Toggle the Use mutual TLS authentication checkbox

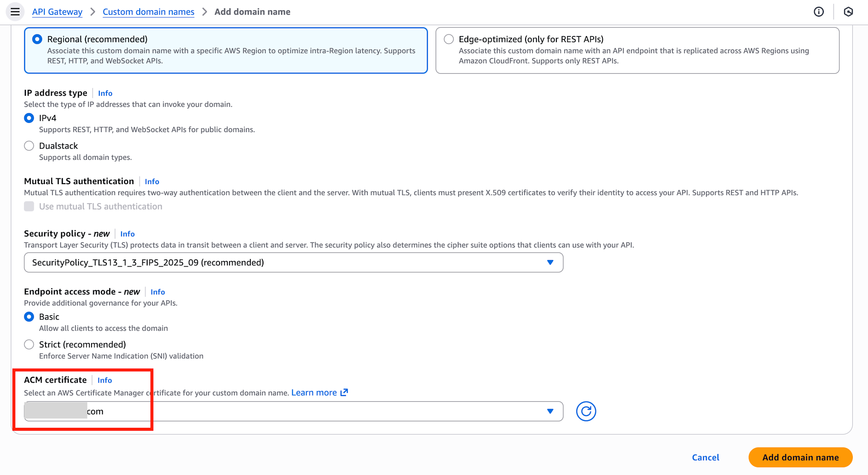click(x=29, y=206)
